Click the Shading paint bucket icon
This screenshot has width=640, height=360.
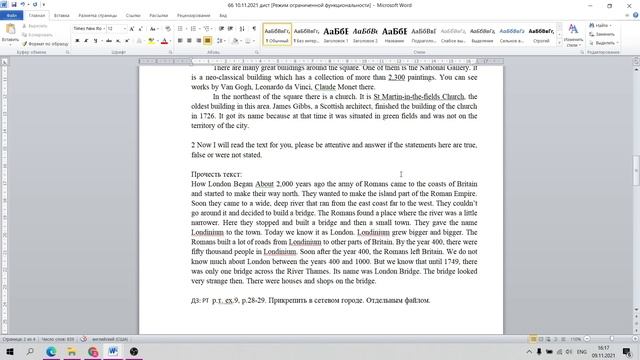(235, 41)
